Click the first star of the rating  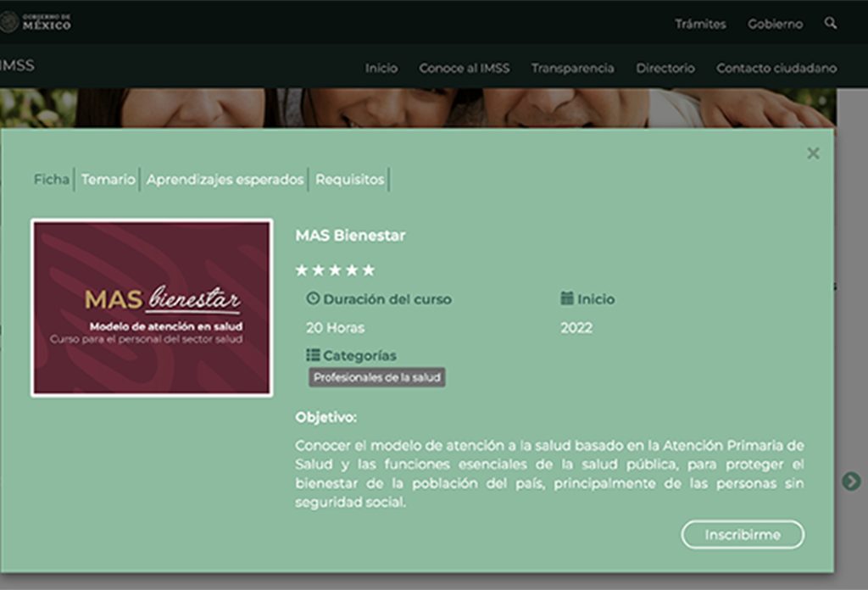[302, 270]
